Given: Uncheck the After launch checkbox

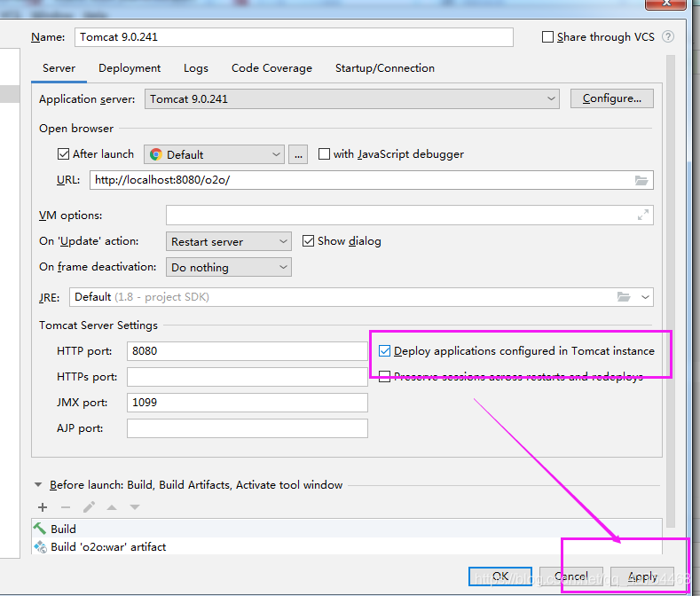Looking at the screenshot, I should 63,154.
